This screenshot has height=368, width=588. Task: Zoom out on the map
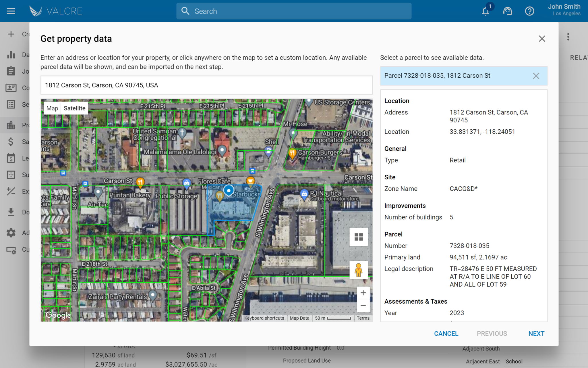363,306
